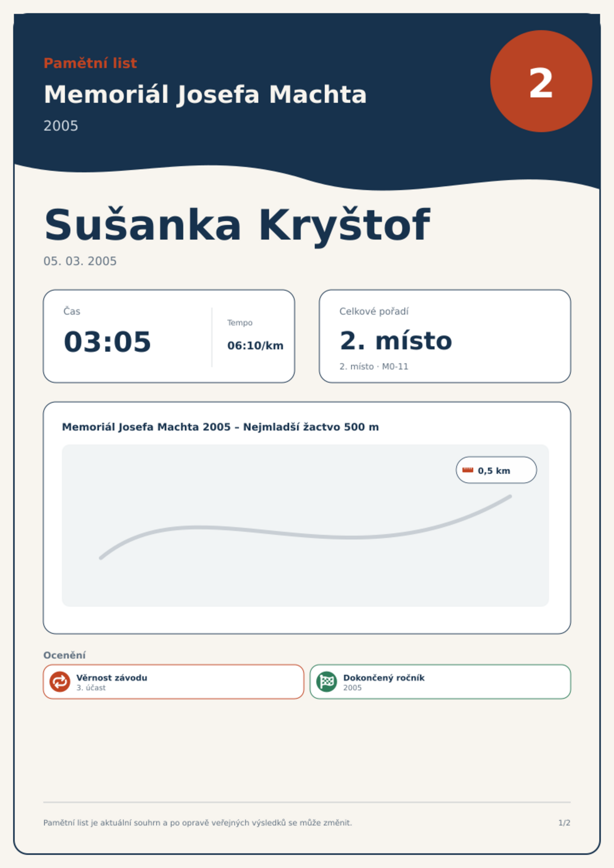614x868 pixels.
Task: Click the Pamětní list heading label
Action: (x=90, y=63)
